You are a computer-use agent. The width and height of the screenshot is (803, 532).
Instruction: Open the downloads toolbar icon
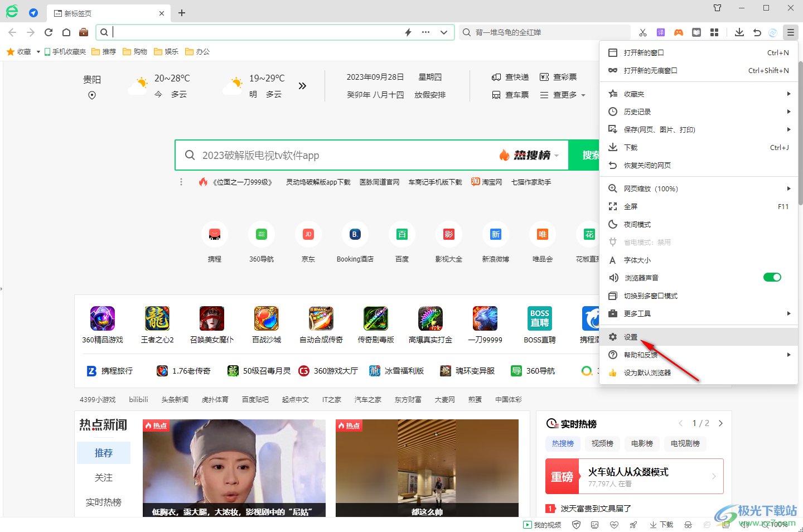click(739, 32)
